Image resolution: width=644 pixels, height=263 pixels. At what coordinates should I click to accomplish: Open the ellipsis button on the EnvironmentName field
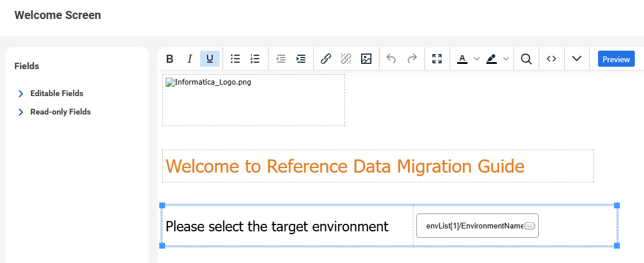530,226
